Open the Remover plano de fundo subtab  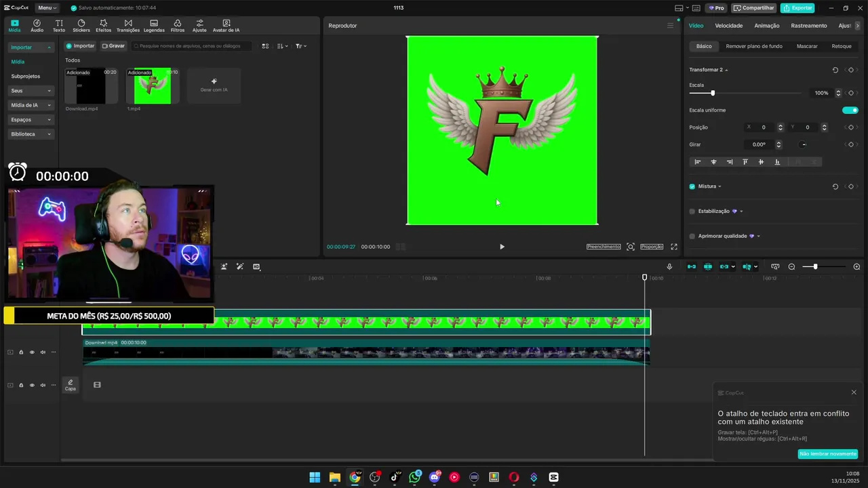(x=754, y=46)
